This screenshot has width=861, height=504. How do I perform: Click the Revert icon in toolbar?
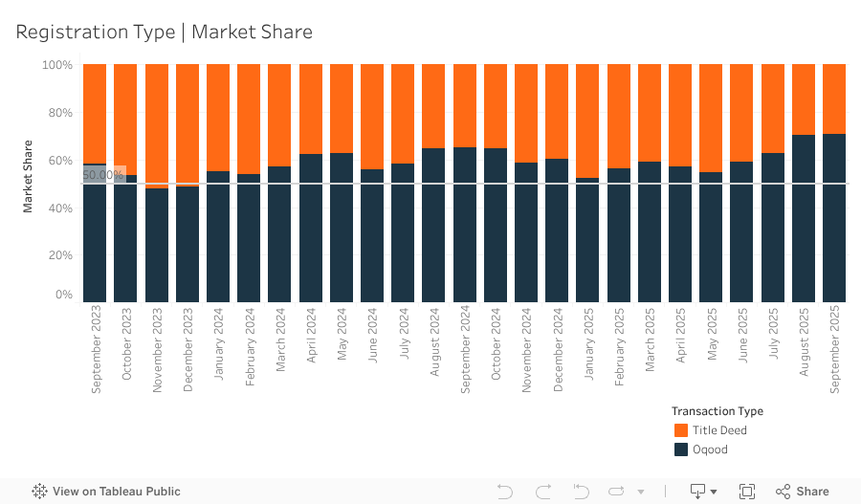pos(581,492)
